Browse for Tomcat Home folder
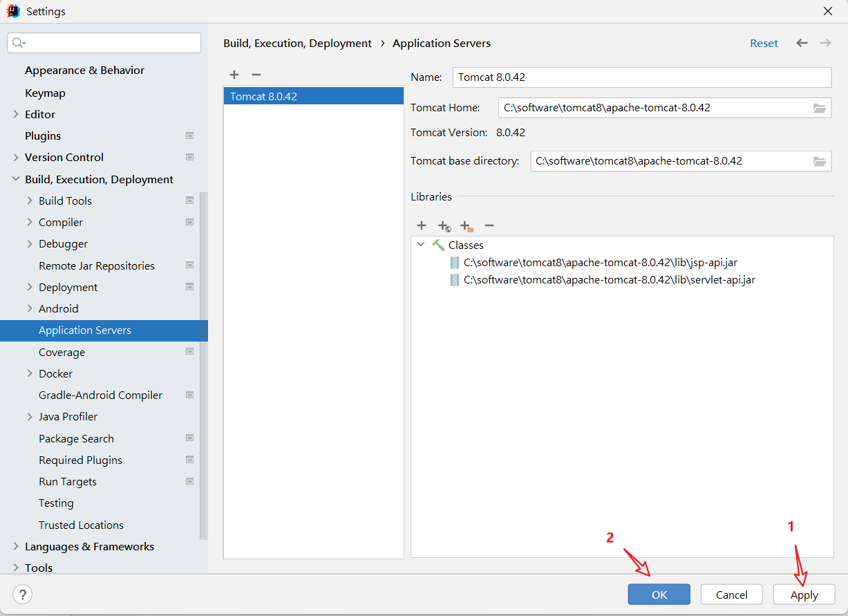Viewport: 848px width, 616px height. click(820, 108)
